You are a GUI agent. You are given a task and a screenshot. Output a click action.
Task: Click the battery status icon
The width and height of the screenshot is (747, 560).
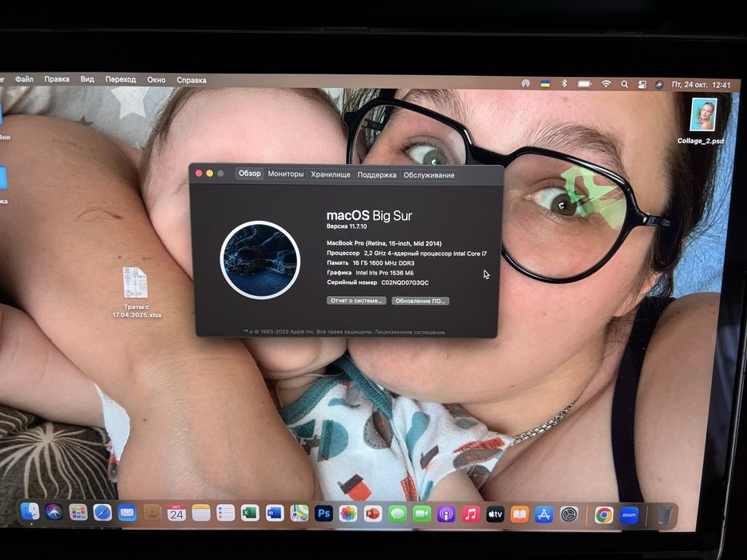coord(584,84)
